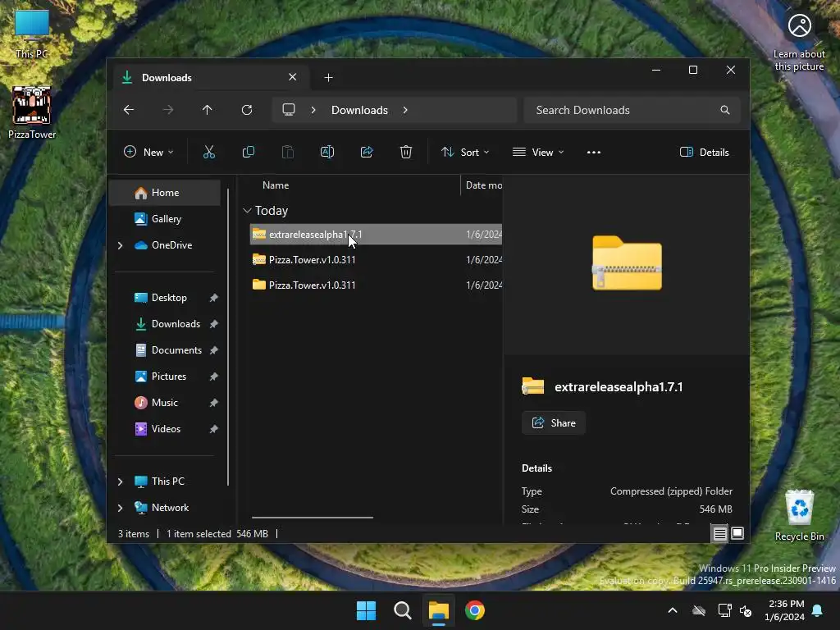Image resolution: width=840 pixels, height=630 pixels.
Task: Open the View dropdown
Action: point(538,152)
